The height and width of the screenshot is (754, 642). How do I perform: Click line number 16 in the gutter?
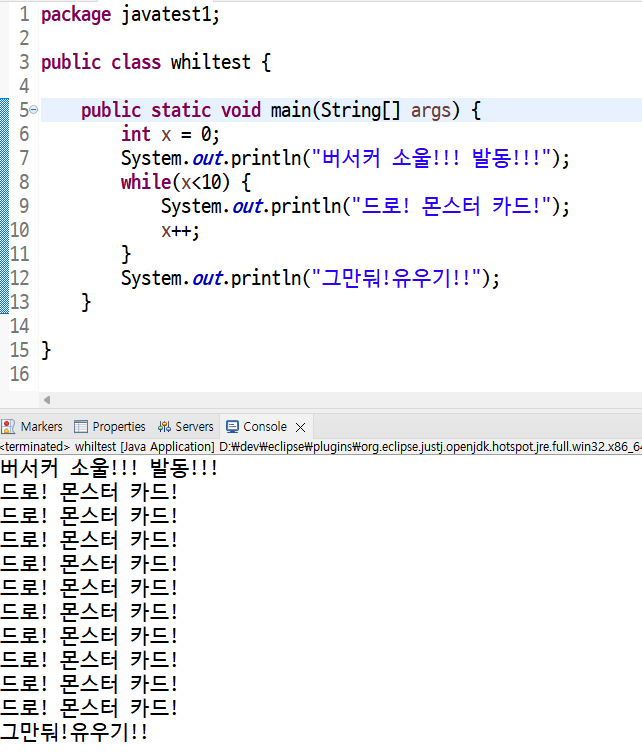click(x=20, y=374)
